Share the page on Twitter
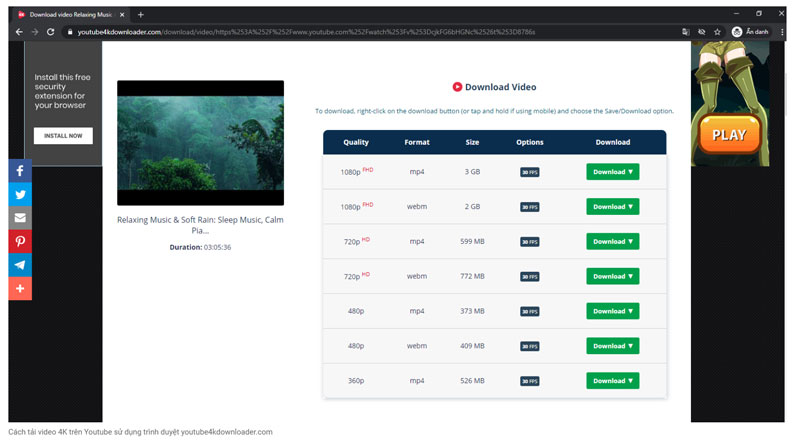This screenshot has width=800, height=447. [20, 194]
